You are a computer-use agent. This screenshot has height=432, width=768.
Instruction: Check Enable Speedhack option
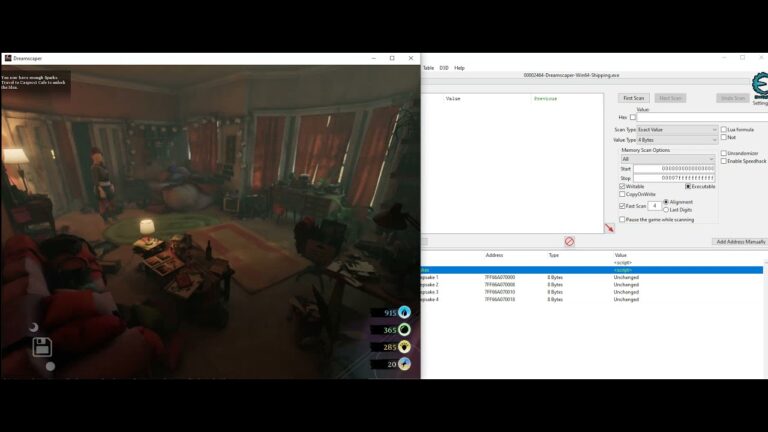coord(723,161)
